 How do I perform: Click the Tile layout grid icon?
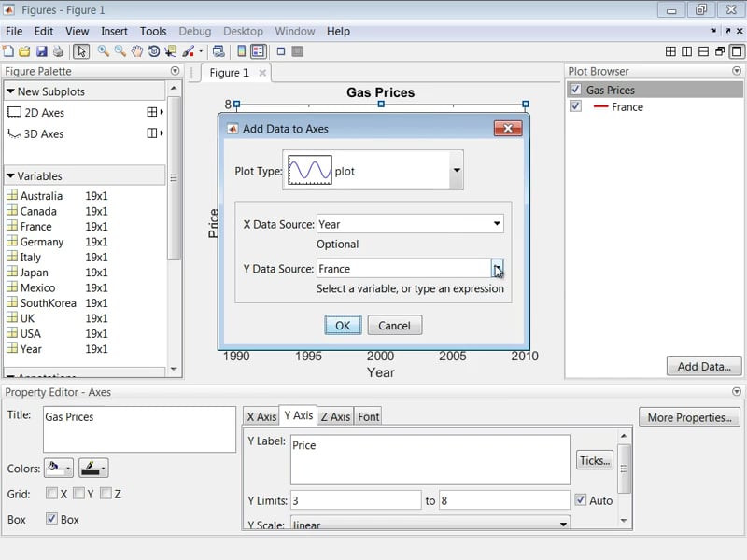coord(670,51)
